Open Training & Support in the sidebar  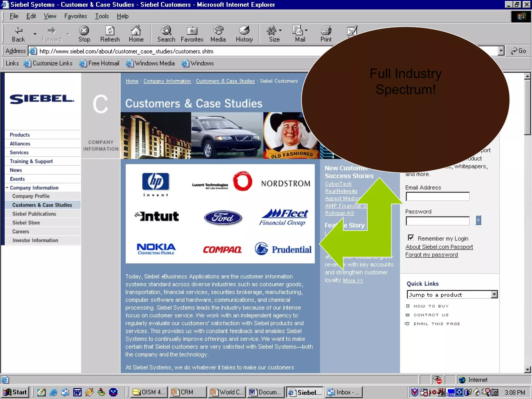tap(31, 161)
